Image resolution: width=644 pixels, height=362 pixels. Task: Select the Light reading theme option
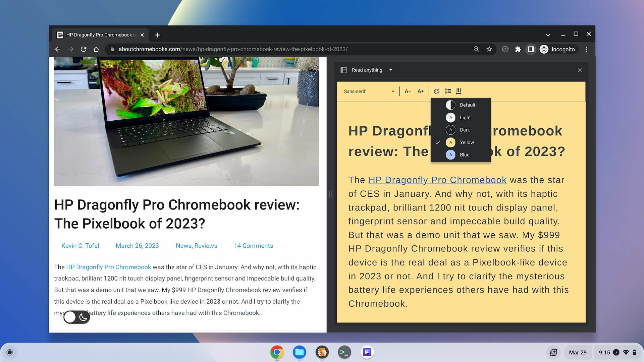coord(465,117)
